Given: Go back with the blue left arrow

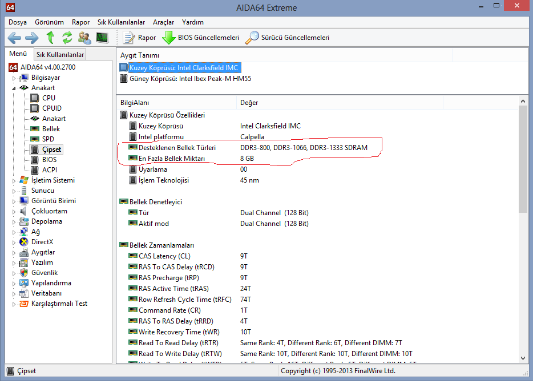Looking at the screenshot, I should click(14, 38).
